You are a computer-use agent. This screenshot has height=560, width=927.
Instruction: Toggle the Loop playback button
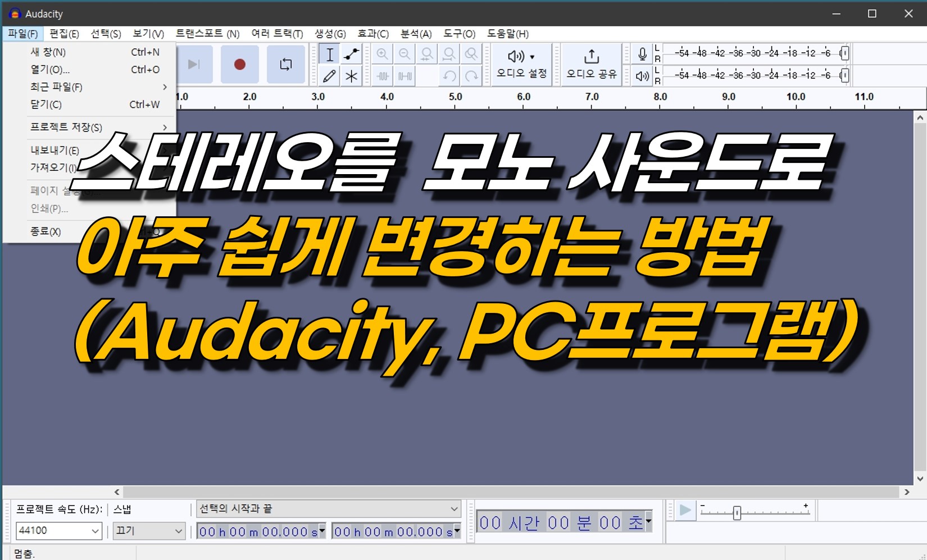285,64
